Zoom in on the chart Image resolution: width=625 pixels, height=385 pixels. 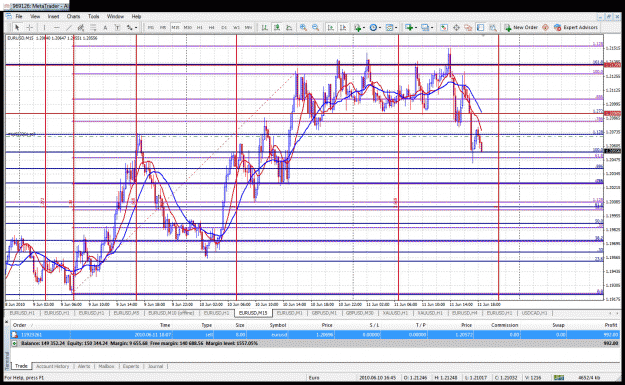[303, 28]
